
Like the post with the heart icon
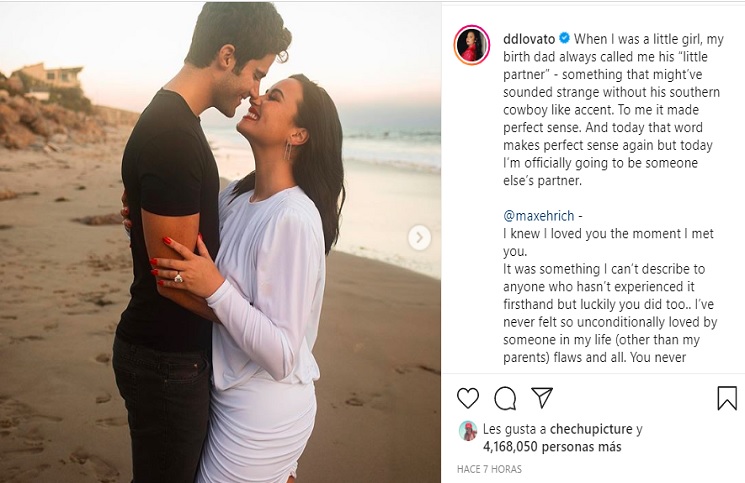point(468,398)
